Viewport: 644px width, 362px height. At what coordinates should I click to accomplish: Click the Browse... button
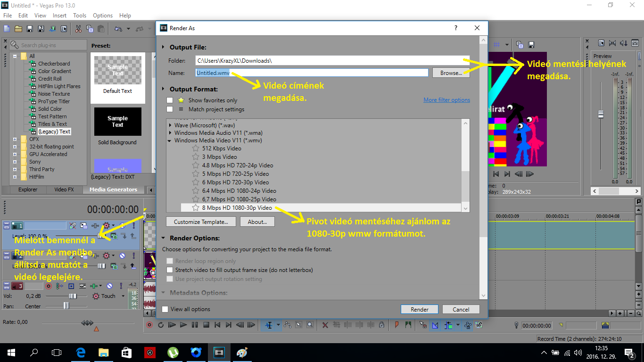451,73
